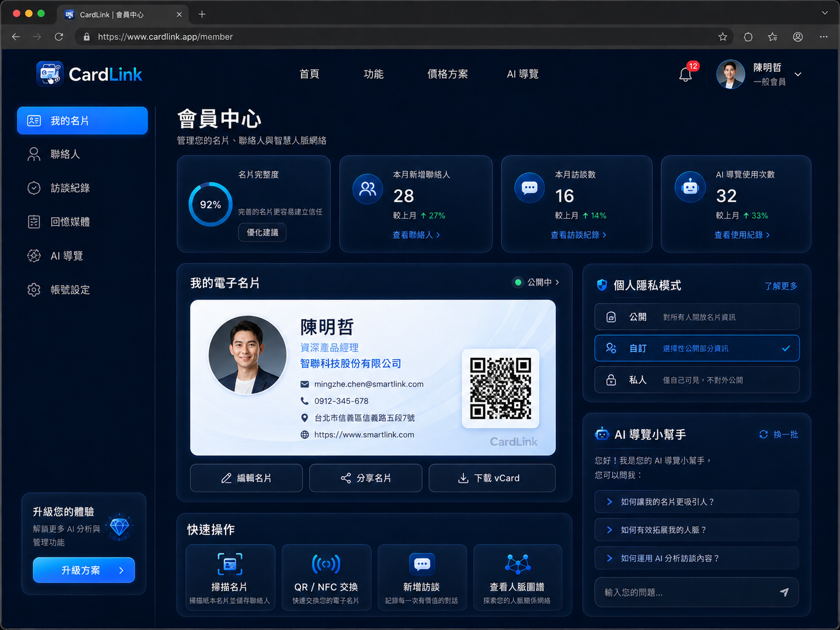This screenshot has height=630, width=840.
Task: Open AI 導覽 in the top navigation
Action: click(x=523, y=74)
